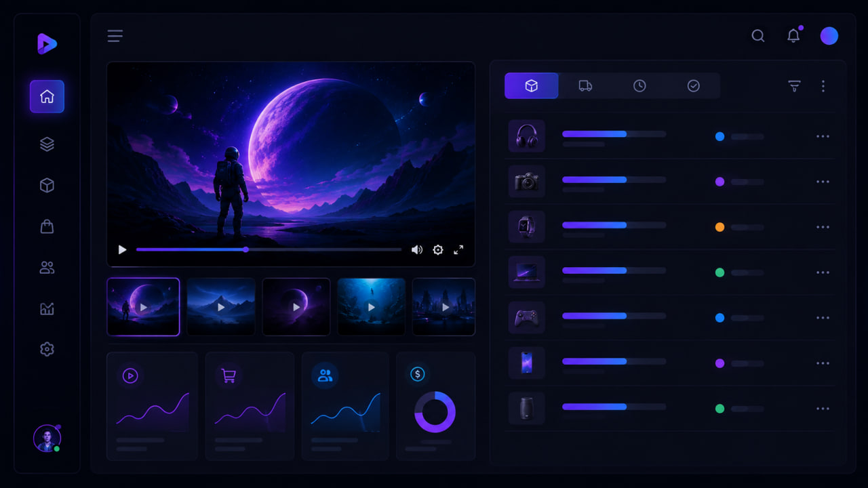The width and height of the screenshot is (868, 488).
Task: Open video settings gear in the player controls
Action: (x=438, y=249)
